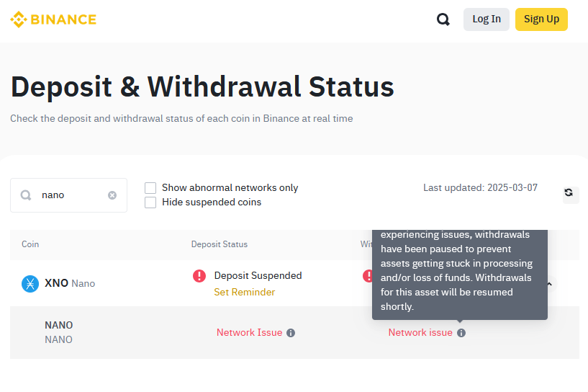This screenshot has width=588, height=392.
Task: Enable Show abnormal networks only checkbox
Action: tap(150, 188)
